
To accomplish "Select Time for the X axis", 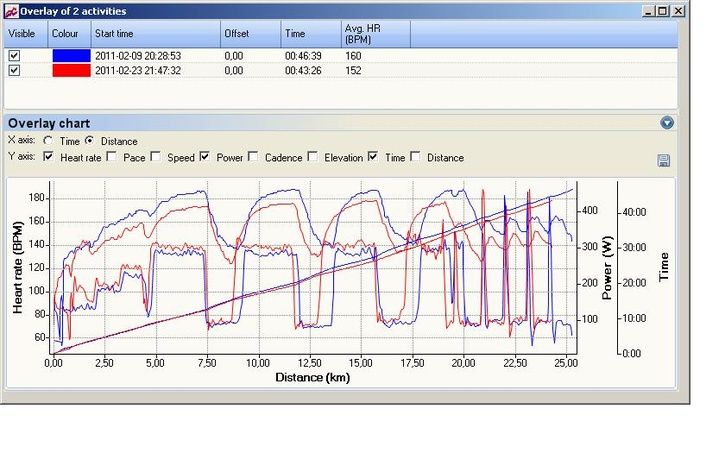I will point(48,141).
